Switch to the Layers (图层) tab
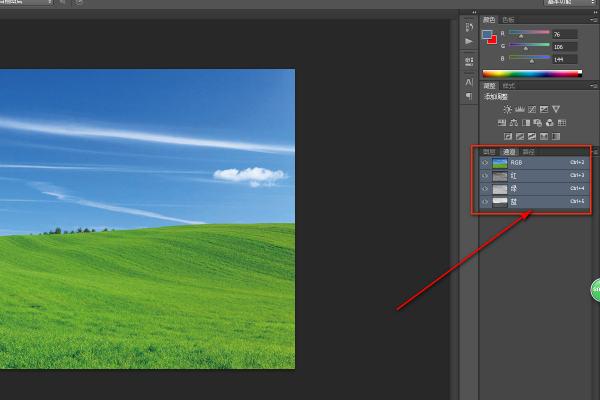This screenshot has width=600, height=400. click(489, 152)
